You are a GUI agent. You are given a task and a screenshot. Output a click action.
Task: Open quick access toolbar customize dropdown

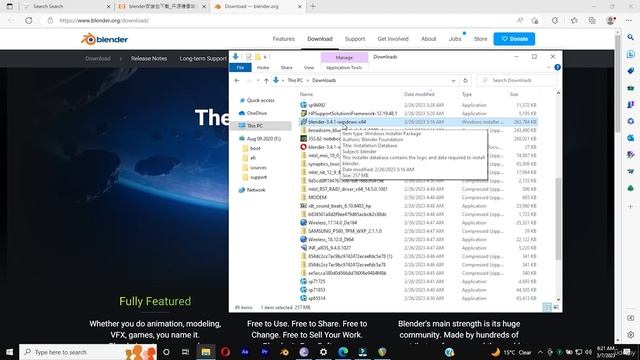(265, 57)
